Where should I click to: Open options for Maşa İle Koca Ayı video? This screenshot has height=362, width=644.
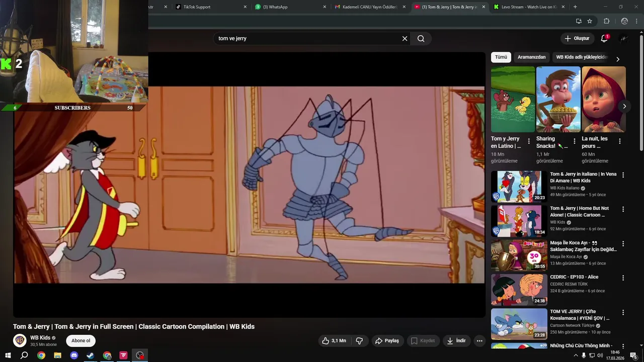click(623, 244)
